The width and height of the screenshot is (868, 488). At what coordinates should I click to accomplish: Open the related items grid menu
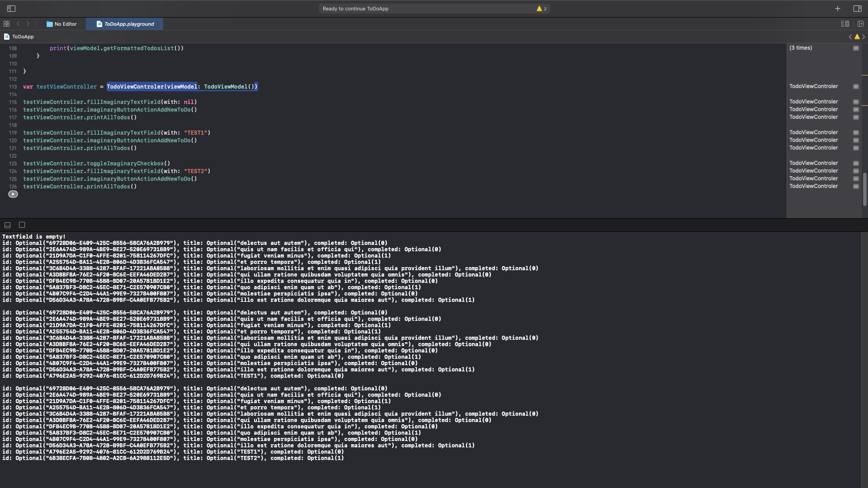(x=7, y=24)
